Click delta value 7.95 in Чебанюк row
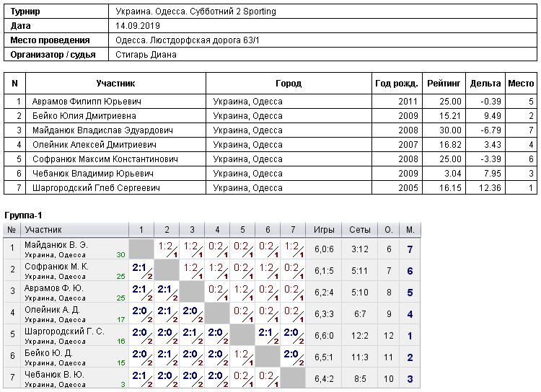541x392 pixels. point(493,174)
